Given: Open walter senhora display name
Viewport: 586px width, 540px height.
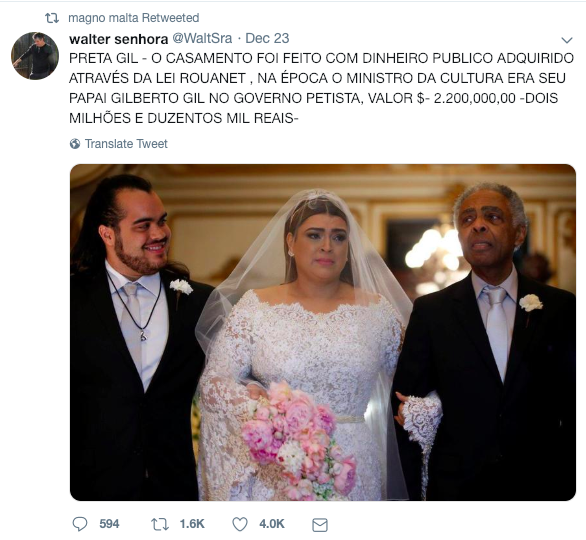Looking at the screenshot, I should point(118,38).
